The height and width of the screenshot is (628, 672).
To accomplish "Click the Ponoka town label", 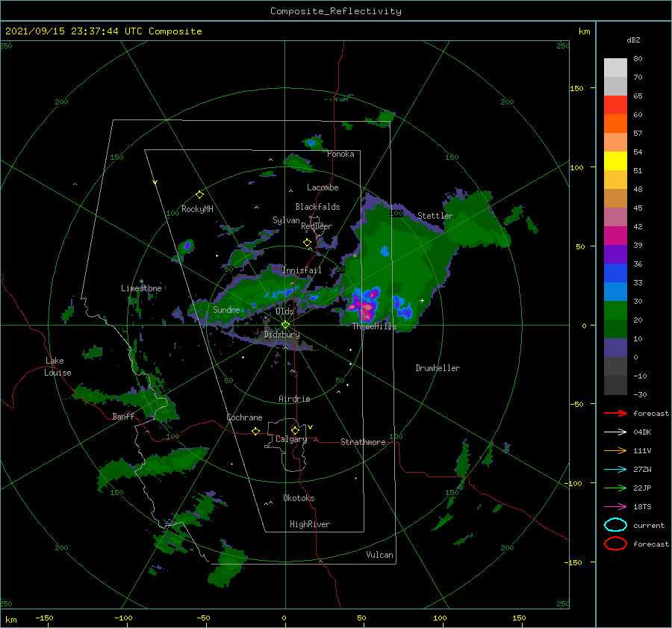I will click(340, 154).
